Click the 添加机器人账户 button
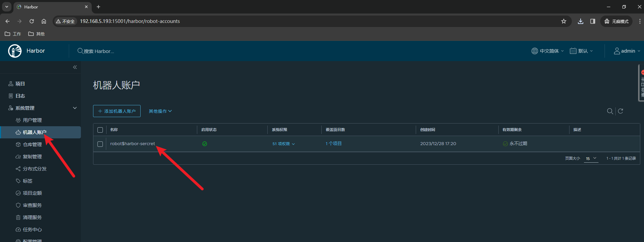The width and height of the screenshot is (644, 242). pyautogui.click(x=117, y=111)
